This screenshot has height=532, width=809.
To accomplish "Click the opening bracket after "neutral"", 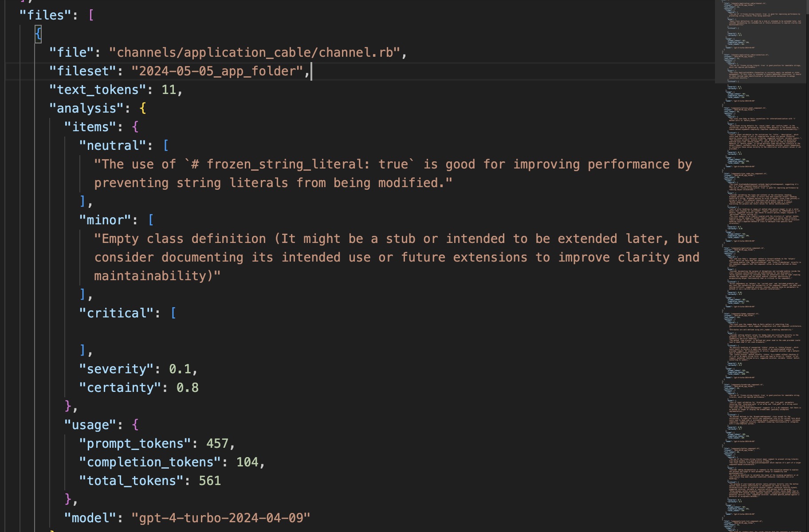I will pyautogui.click(x=166, y=145).
